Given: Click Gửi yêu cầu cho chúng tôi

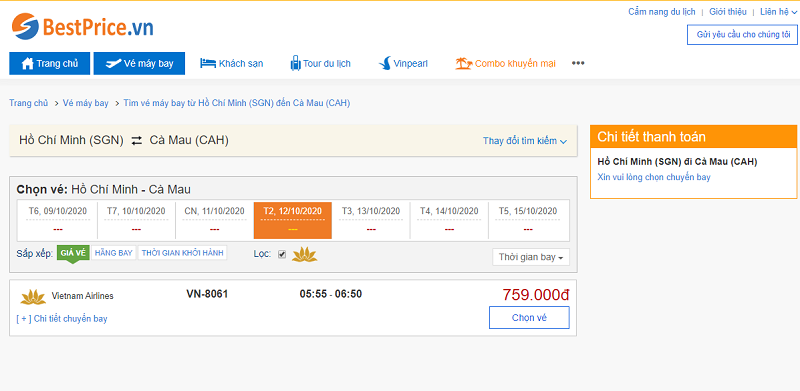Looking at the screenshot, I should (x=742, y=35).
